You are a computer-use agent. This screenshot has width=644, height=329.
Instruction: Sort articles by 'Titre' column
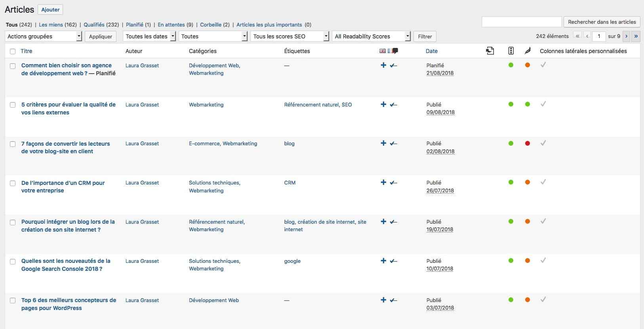(x=27, y=51)
